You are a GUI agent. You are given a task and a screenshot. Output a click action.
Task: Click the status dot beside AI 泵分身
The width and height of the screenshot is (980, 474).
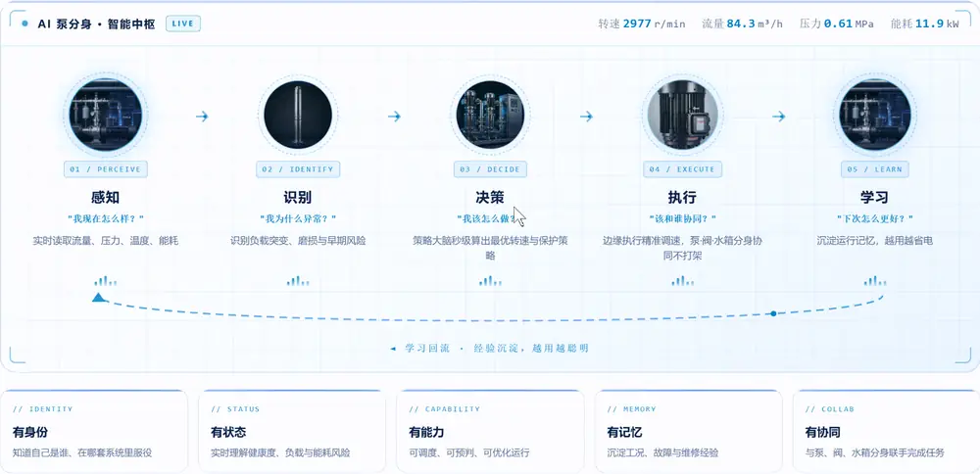[24, 24]
